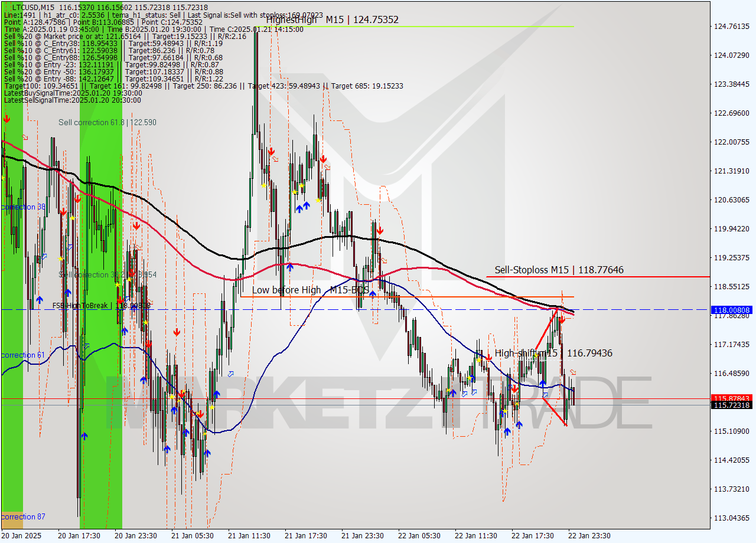Click the Time A:2025.01.19 03:45:00 line
Screen dimensions: 756x543
[154, 30]
